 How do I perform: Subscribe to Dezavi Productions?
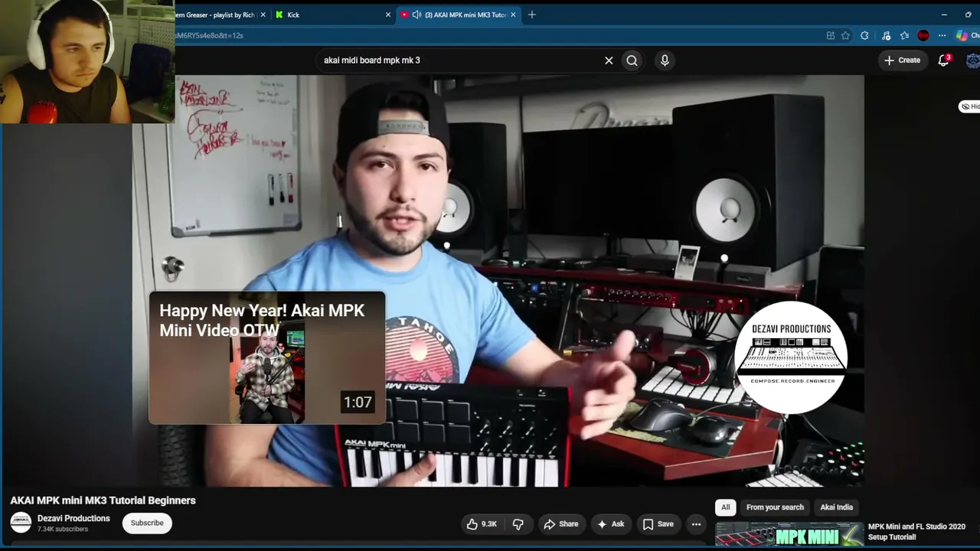(x=147, y=523)
